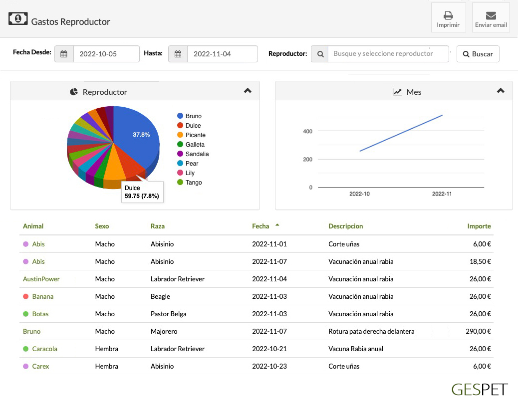Click the Enviar email envelope button
The image size is (518, 420).
491,18
